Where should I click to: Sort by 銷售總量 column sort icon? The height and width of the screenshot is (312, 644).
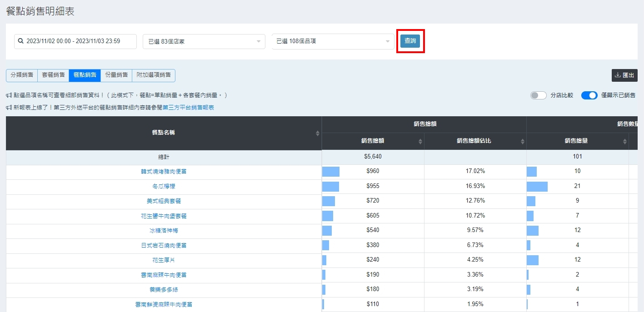[x=625, y=141]
